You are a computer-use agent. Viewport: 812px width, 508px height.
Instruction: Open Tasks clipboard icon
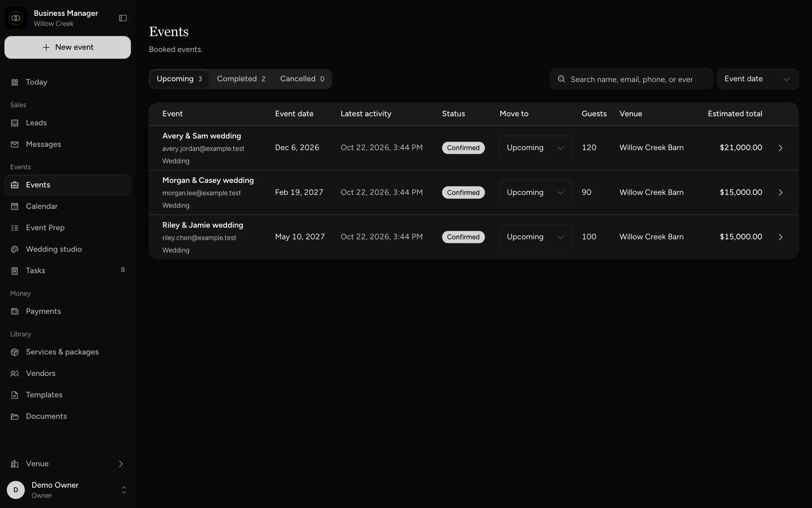tap(15, 271)
